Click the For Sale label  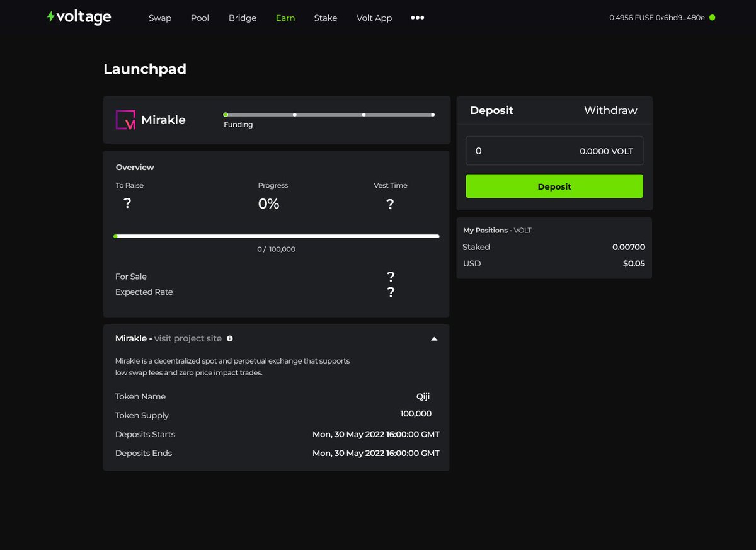(131, 277)
